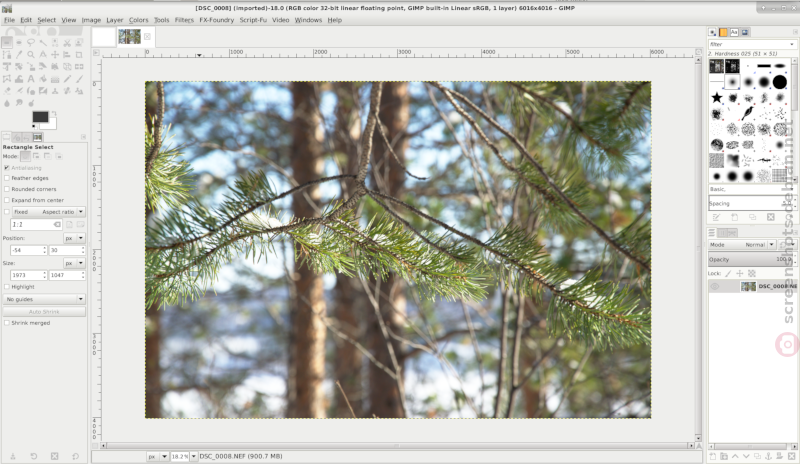Select the Paintbrush tool

tap(79, 79)
